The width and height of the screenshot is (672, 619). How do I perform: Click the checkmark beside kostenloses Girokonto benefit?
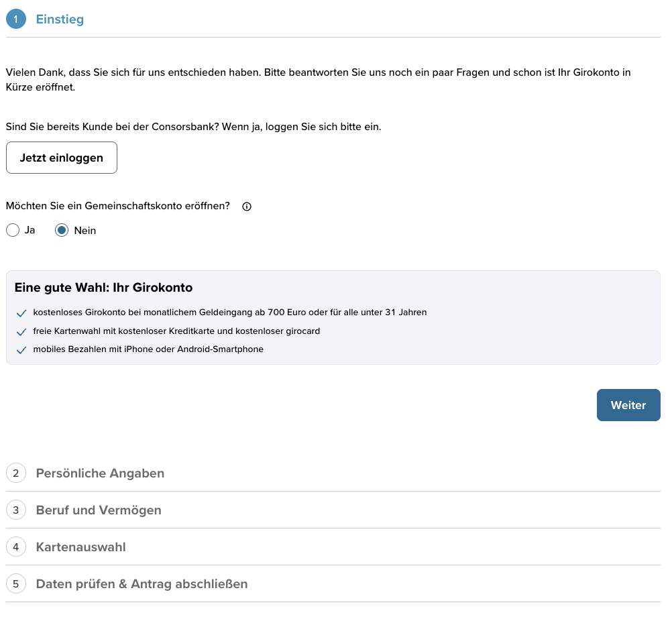21,313
